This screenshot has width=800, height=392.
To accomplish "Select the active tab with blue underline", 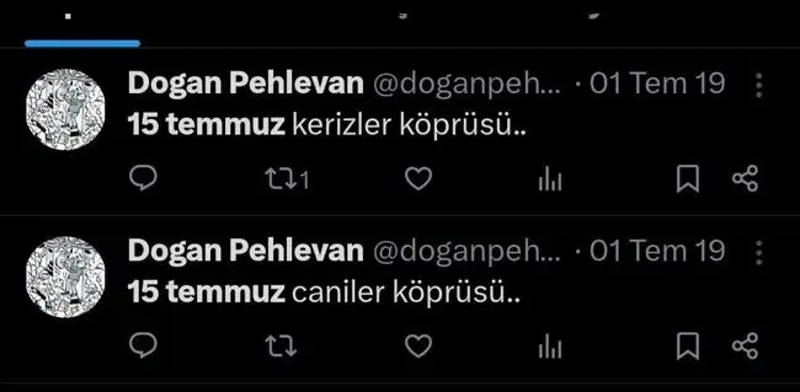I will 82,26.
